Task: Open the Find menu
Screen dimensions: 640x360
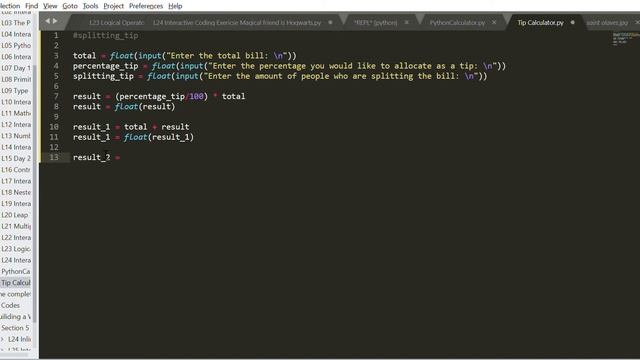Action: pos(31,6)
